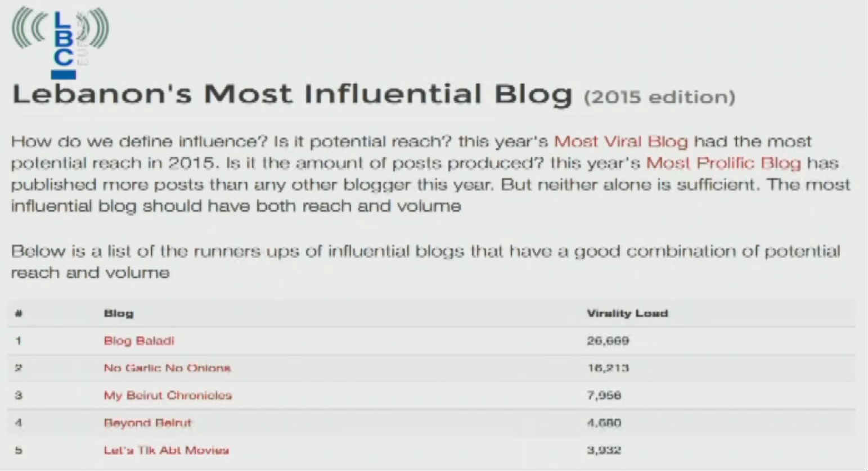
Task: Go to the Beyond Beirut blog
Action: [x=147, y=423]
